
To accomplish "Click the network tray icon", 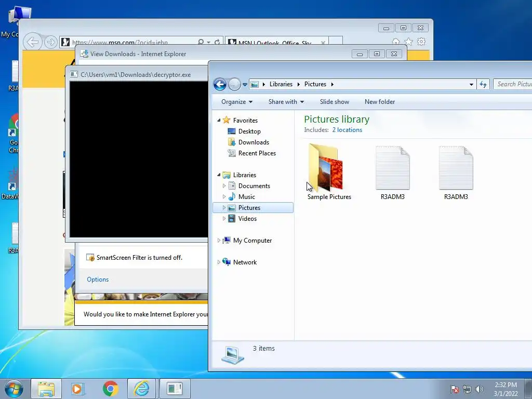I will pos(467,389).
